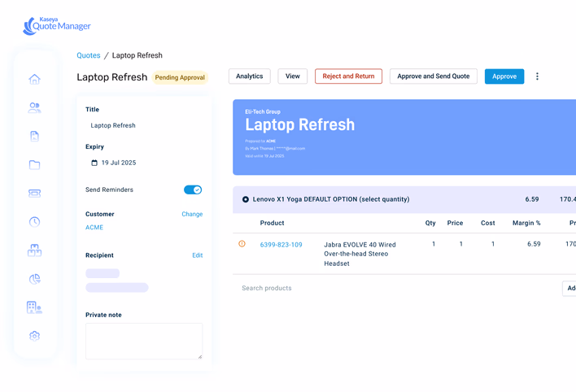Click the Pending Approval status badge
576x392 pixels.
click(180, 77)
